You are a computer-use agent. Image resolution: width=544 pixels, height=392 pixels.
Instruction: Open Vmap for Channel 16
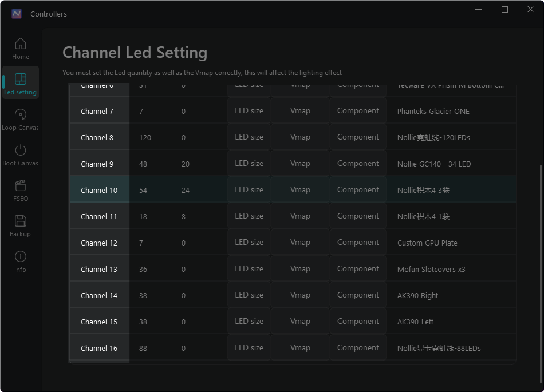tap(300, 347)
